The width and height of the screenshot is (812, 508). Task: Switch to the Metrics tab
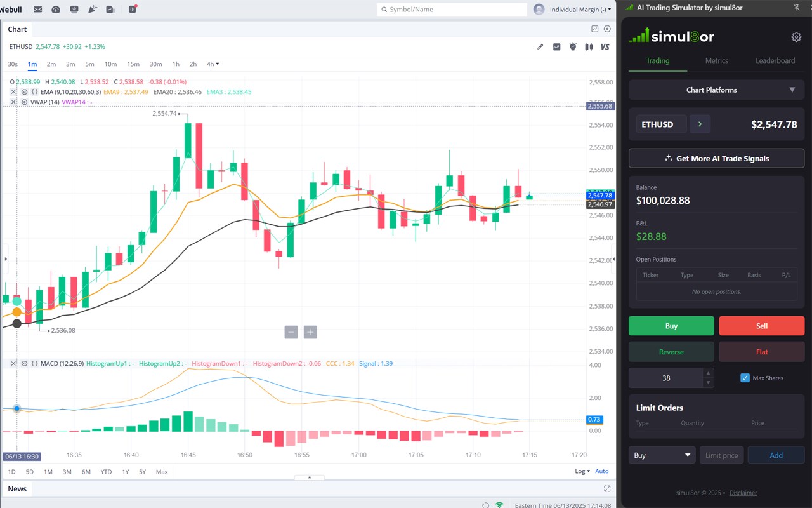[716, 61]
